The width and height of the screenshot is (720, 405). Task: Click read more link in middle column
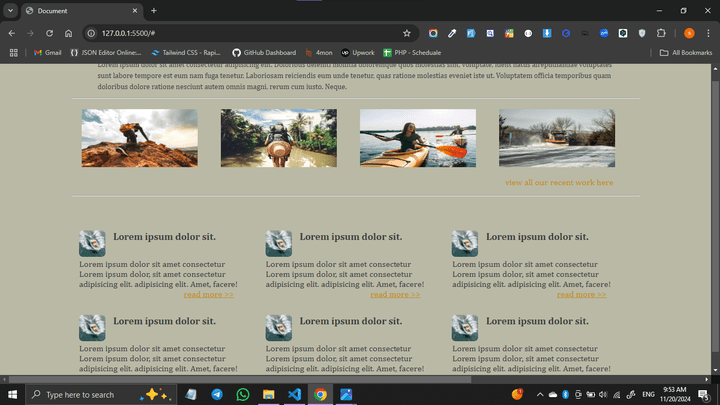(x=395, y=294)
